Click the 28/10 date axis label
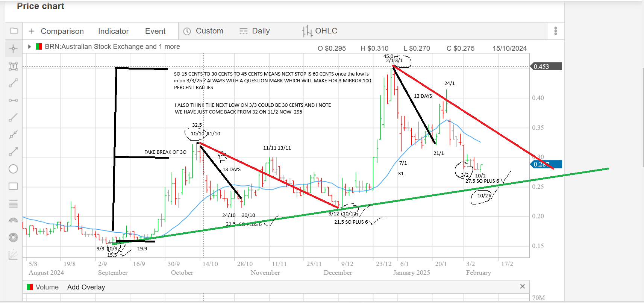Screen dimensions: 644x303 245,264
